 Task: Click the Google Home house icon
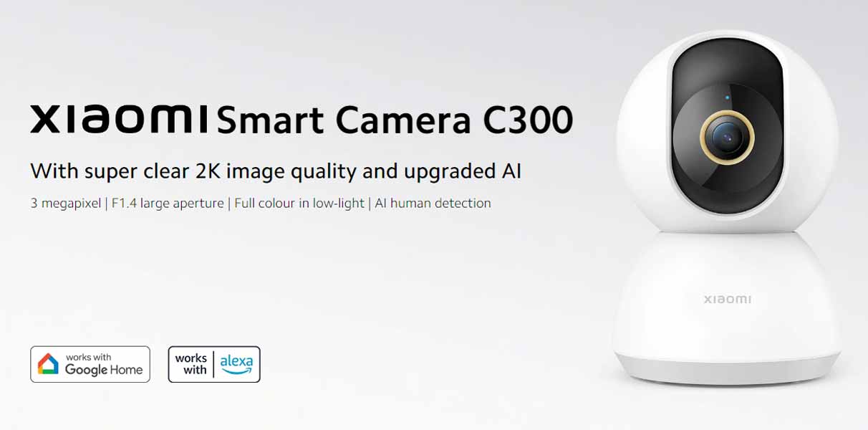point(48,364)
